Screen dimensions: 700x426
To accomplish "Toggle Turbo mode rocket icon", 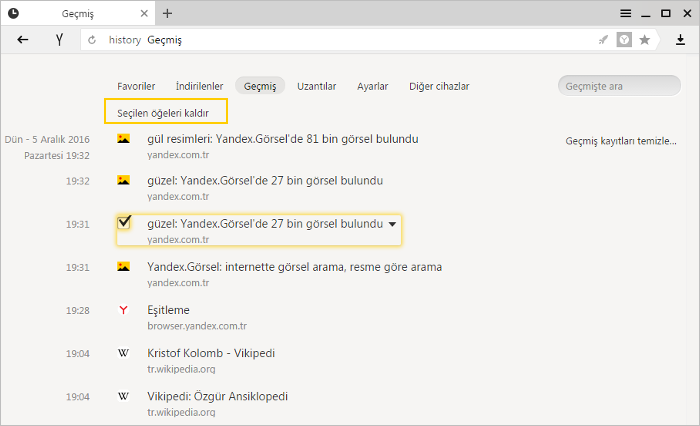I will (x=604, y=40).
